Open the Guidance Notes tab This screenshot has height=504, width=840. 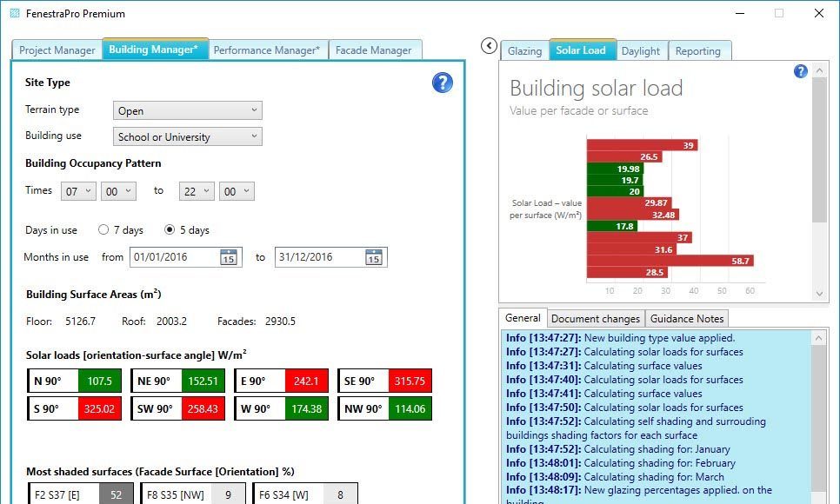(686, 319)
